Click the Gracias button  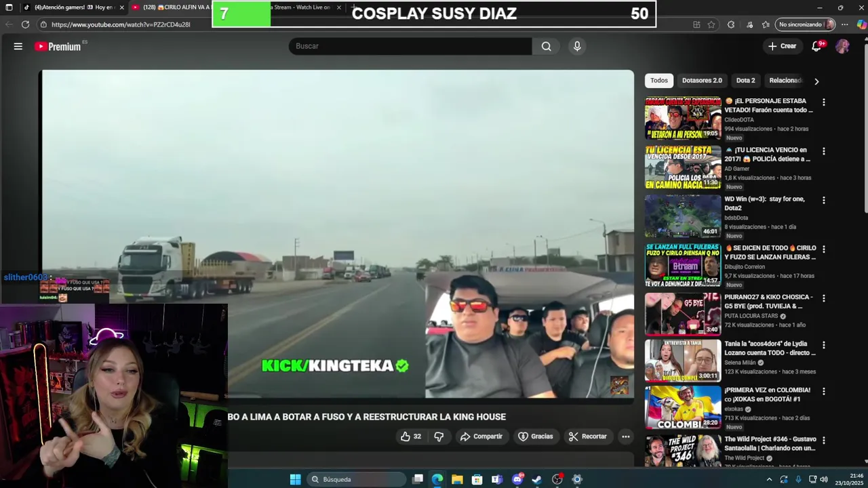click(535, 436)
